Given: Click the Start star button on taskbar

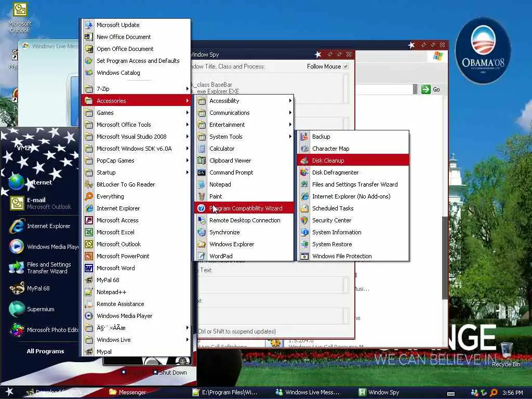Looking at the screenshot, I should tap(9, 392).
